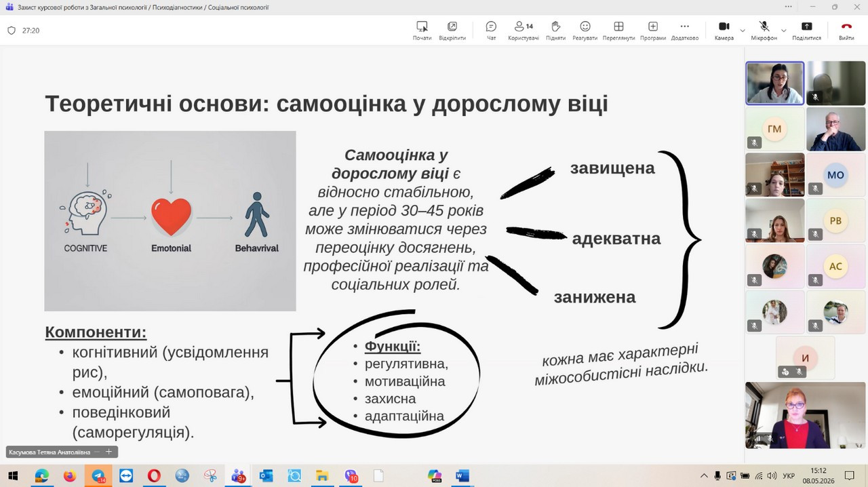Screen dimensions: 868x487
Task: Raise hand with the Підняти icon
Action: (555, 31)
